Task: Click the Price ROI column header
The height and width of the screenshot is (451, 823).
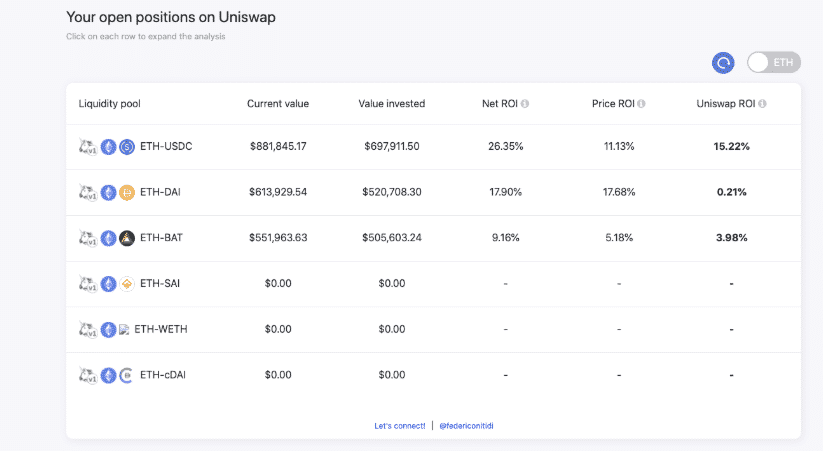Action: (613, 104)
